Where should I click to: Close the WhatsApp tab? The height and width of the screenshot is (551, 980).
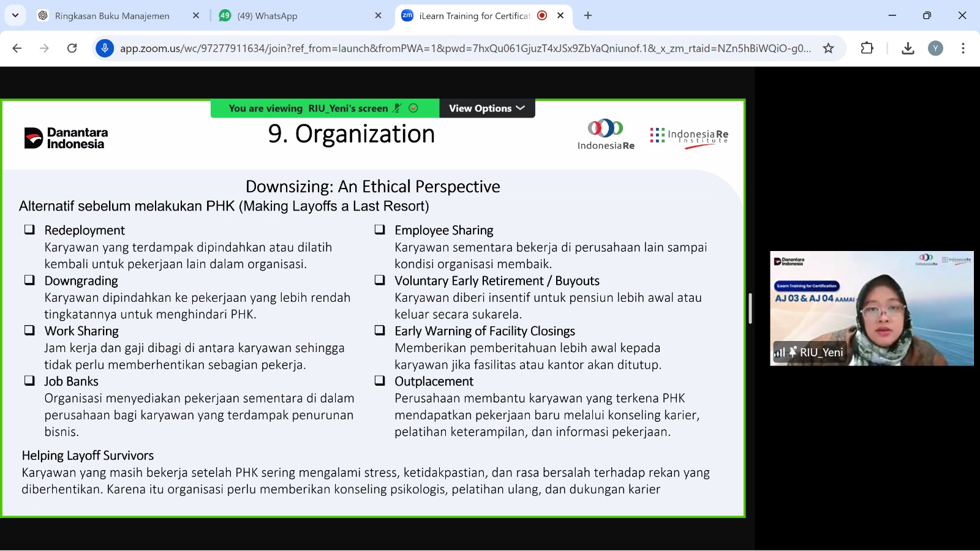(x=378, y=16)
